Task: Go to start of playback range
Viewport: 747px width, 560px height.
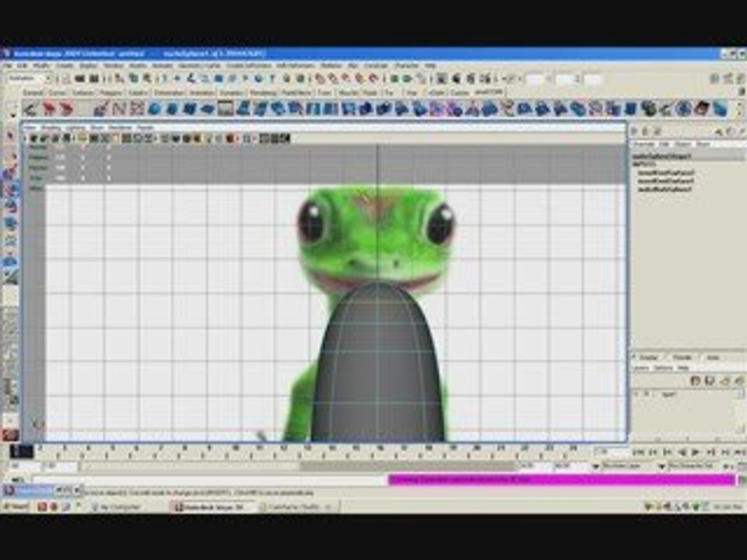Action: (x=640, y=452)
